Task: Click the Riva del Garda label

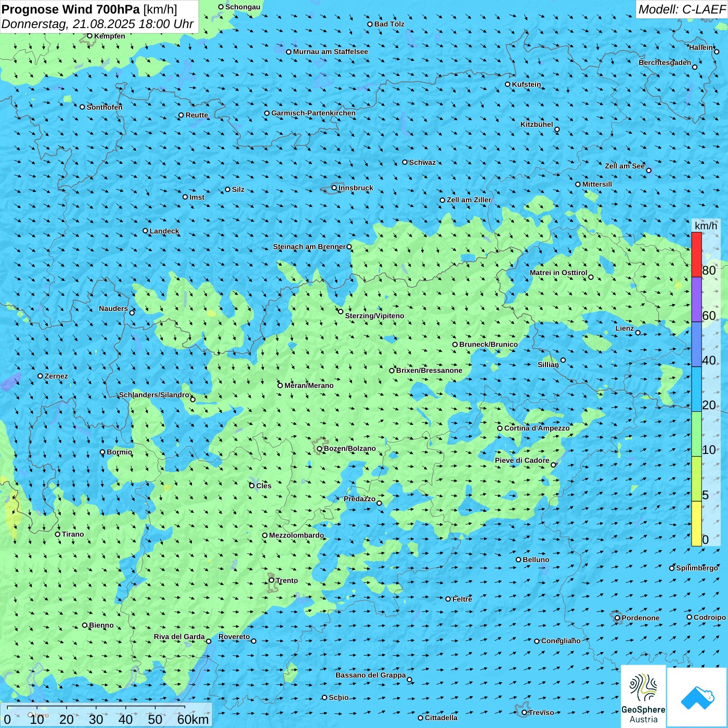Action: tap(179, 636)
